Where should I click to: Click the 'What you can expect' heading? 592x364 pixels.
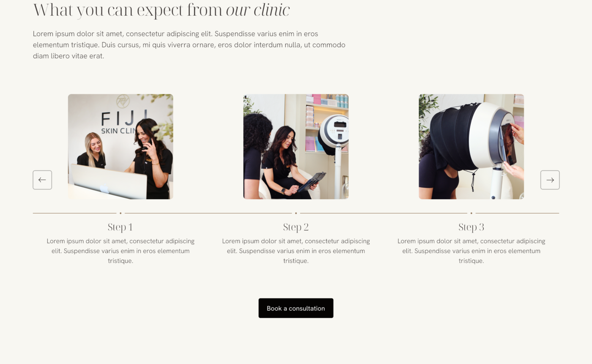click(x=161, y=10)
